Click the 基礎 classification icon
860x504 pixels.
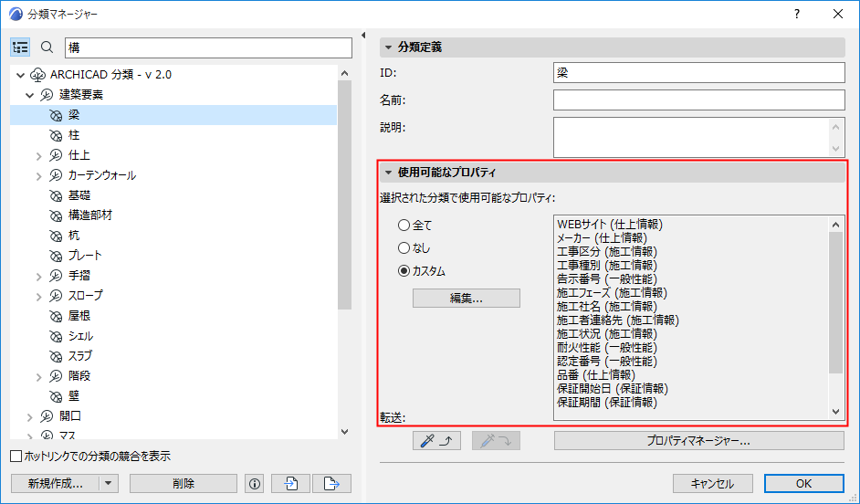(56, 195)
